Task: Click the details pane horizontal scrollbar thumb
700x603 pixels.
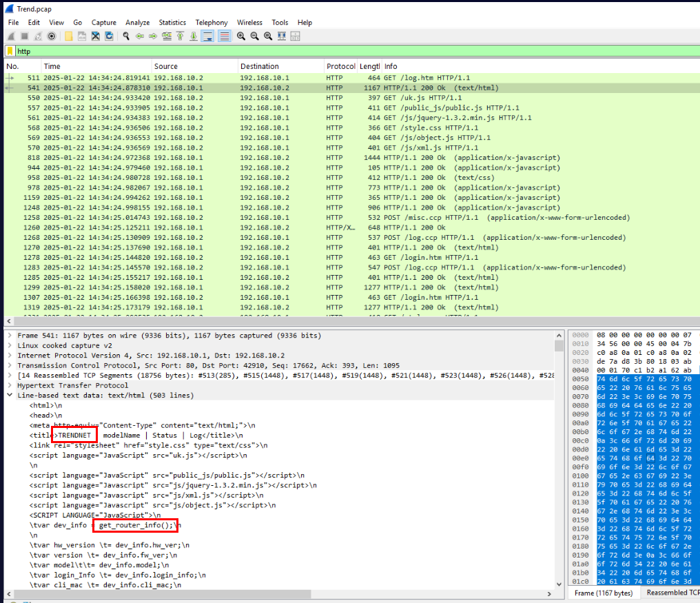Action: [x=162, y=594]
